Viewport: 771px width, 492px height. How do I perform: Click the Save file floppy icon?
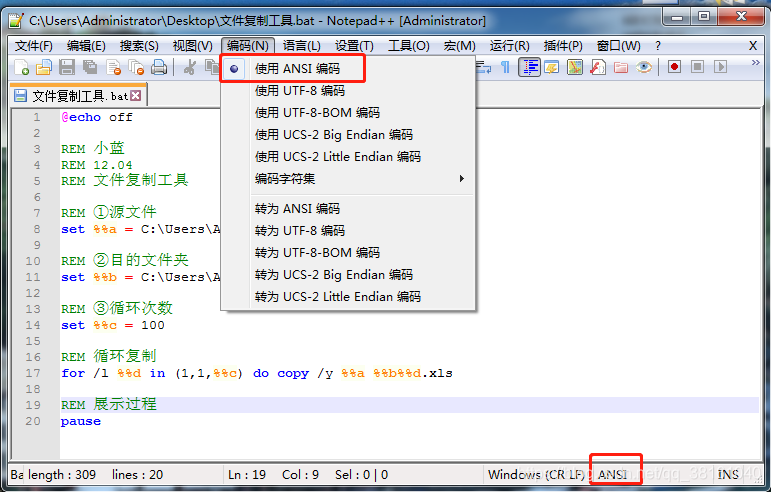tap(67, 67)
